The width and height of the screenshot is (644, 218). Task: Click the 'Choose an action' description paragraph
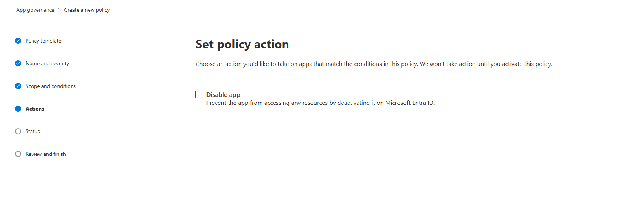point(374,64)
